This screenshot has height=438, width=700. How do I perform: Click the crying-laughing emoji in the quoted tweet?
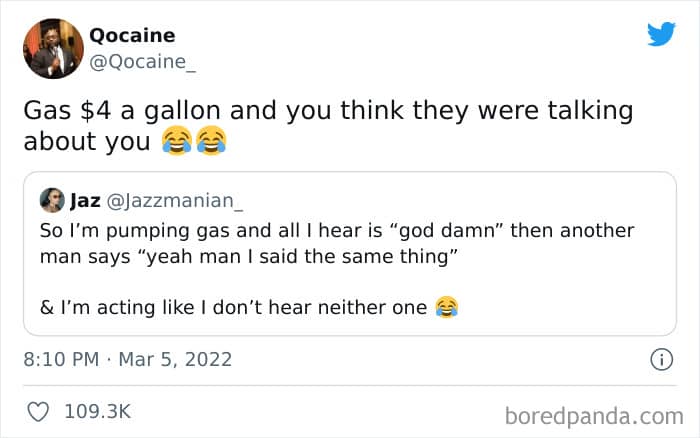[x=446, y=308]
